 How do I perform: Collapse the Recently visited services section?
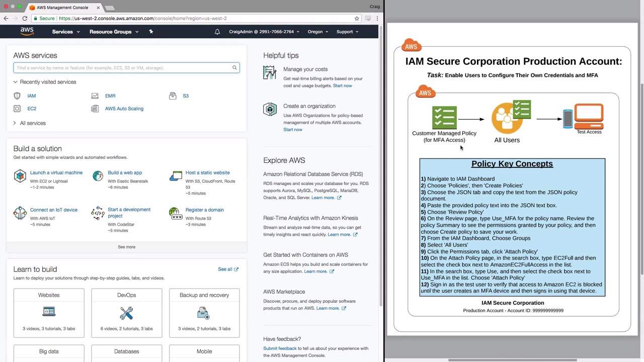tap(45, 82)
